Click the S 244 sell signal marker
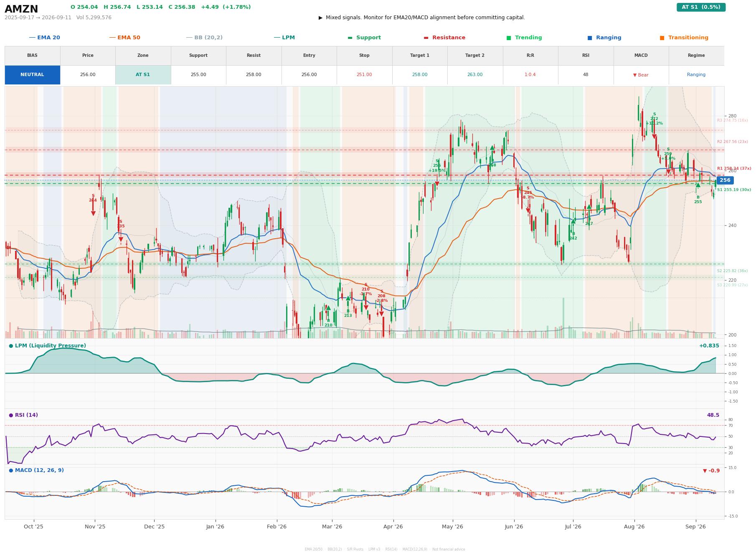The width and height of the screenshot is (756, 556). 93,213
